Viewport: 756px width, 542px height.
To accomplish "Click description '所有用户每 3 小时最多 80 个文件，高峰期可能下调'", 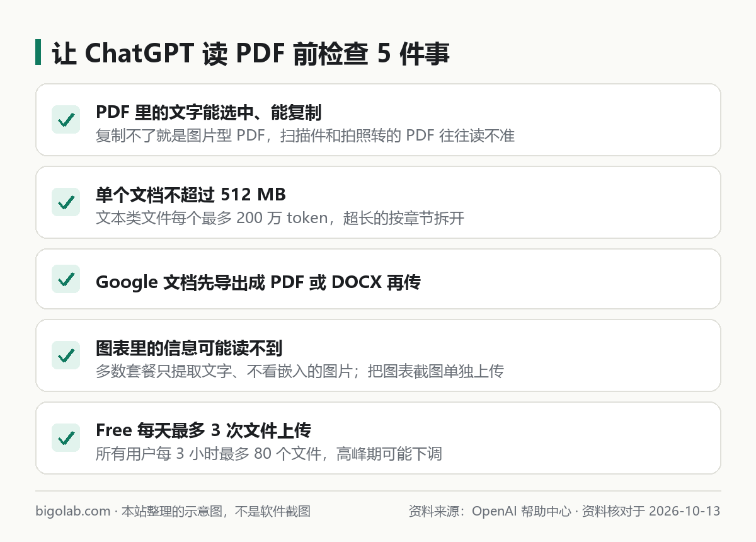I will [268, 454].
